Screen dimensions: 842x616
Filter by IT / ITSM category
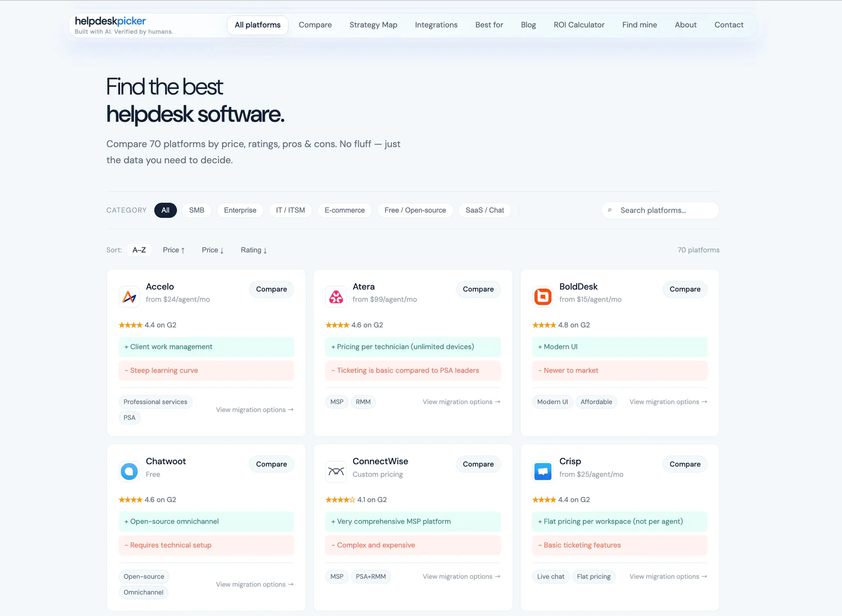click(290, 210)
